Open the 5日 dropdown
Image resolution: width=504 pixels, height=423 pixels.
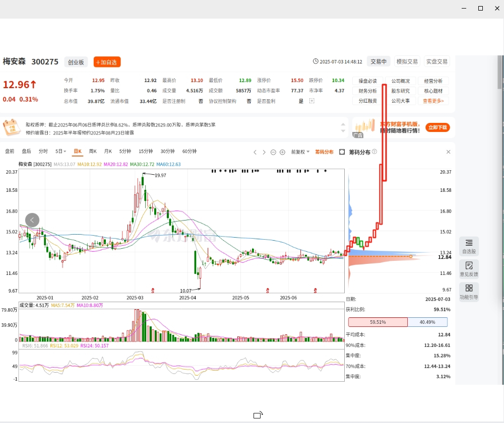[x=60, y=151]
